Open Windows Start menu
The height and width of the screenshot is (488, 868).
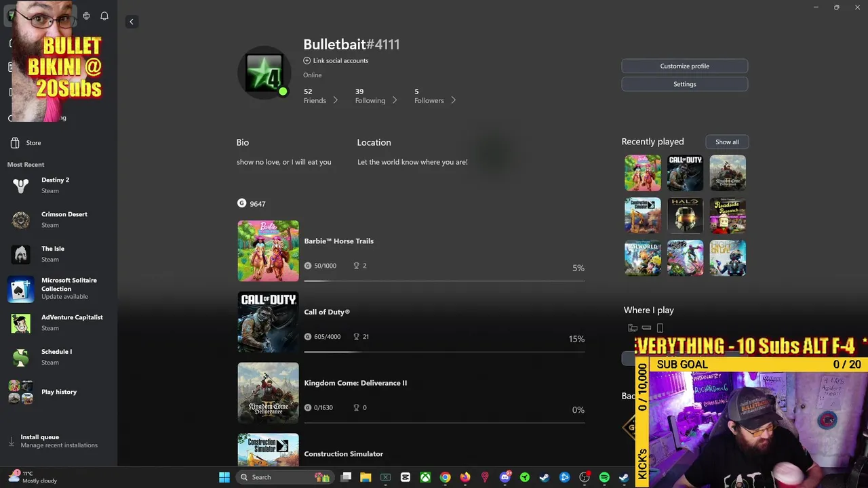coord(224,477)
